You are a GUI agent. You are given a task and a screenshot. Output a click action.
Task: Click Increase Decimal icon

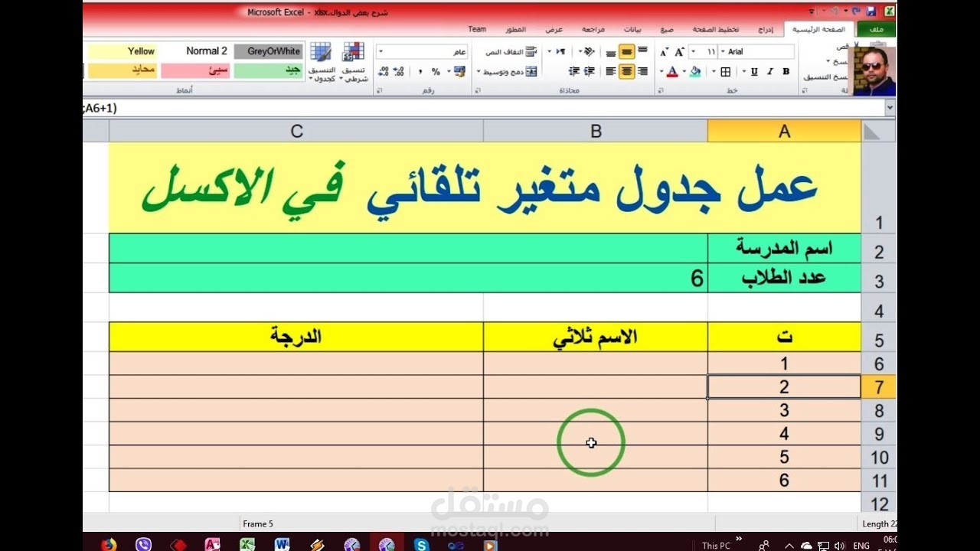(x=398, y=71)
